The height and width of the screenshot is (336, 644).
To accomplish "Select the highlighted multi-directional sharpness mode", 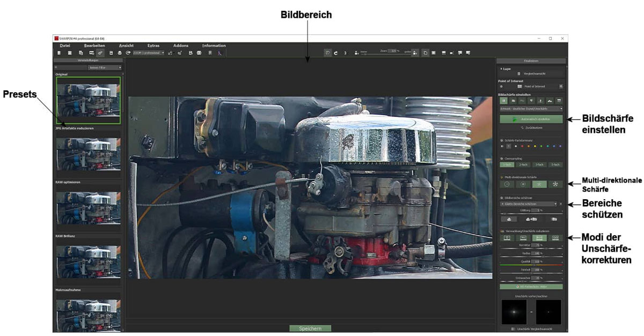I will (539, 184).
